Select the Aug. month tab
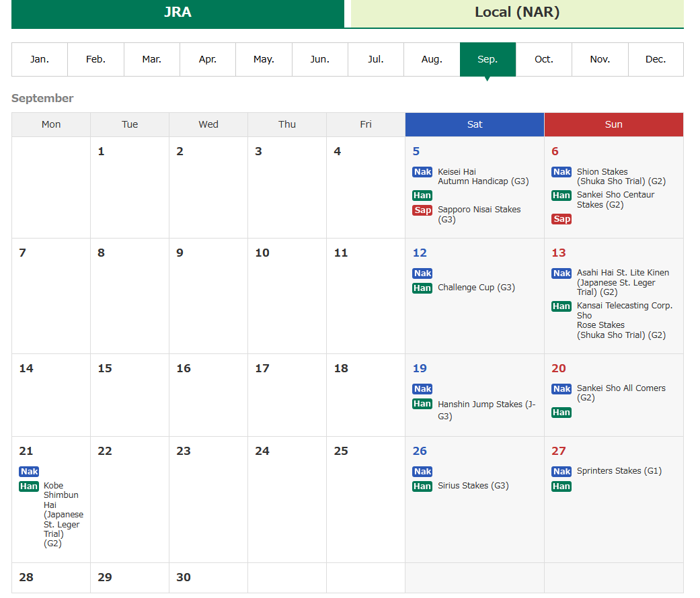700x598 pixels. click(432, 59)
